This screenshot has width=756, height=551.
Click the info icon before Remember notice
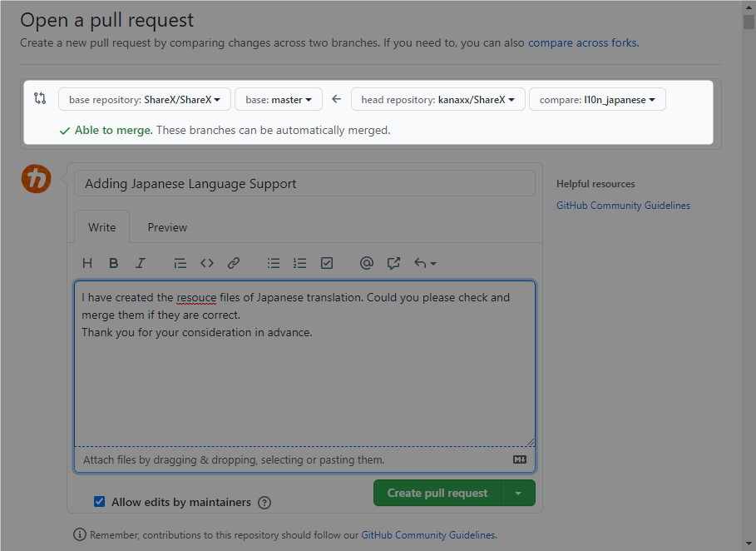tap(80, 534)
